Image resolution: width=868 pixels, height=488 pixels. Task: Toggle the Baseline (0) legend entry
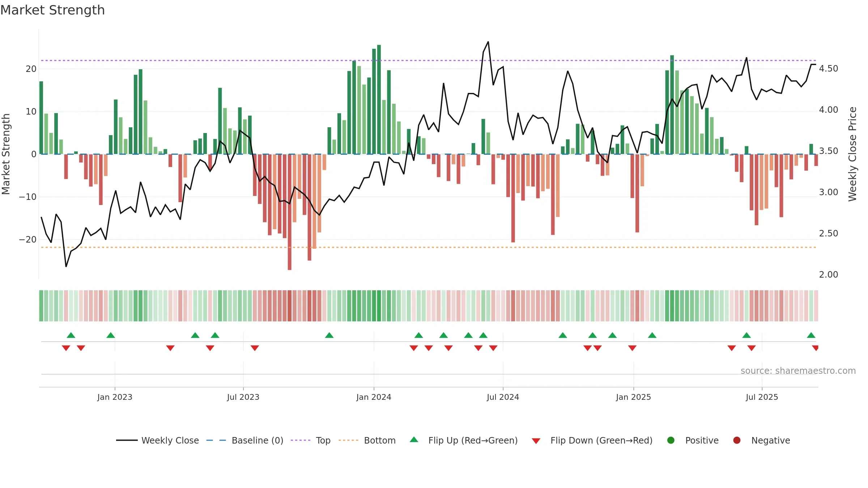coord(245,440)
